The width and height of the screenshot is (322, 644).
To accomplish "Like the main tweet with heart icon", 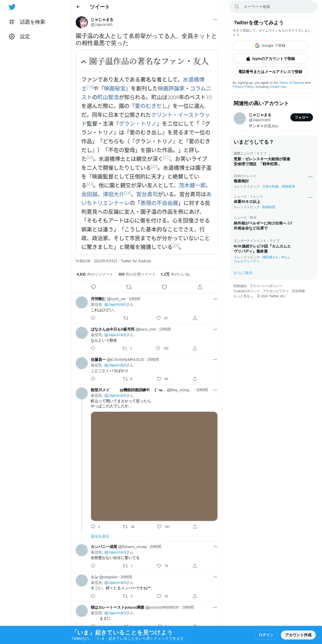I will pos(164,287).
